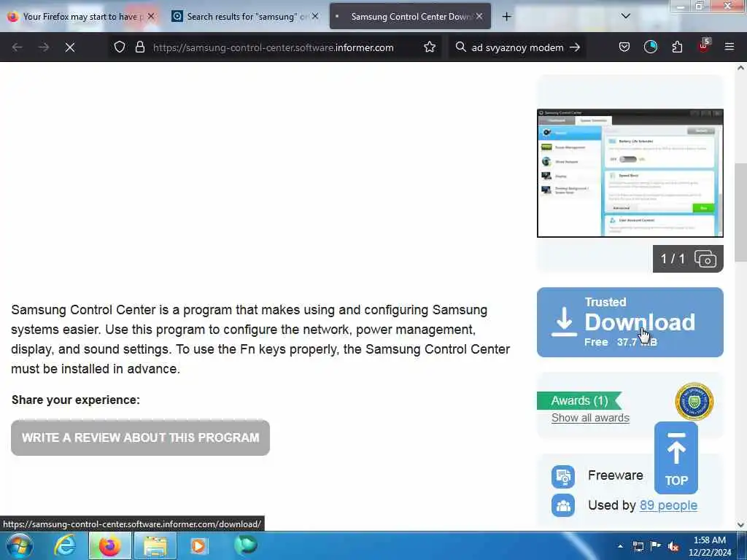Jump to page top with TOP button

(x=676, y=458)
